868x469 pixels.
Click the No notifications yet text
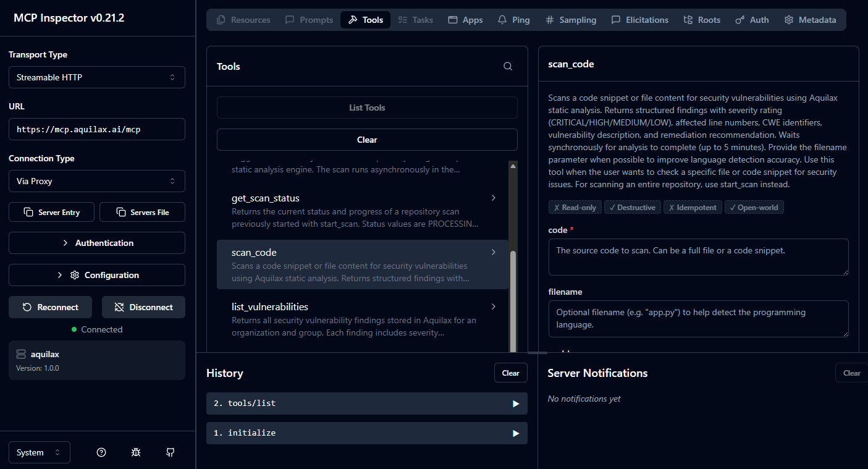click(x=584, y=399)
